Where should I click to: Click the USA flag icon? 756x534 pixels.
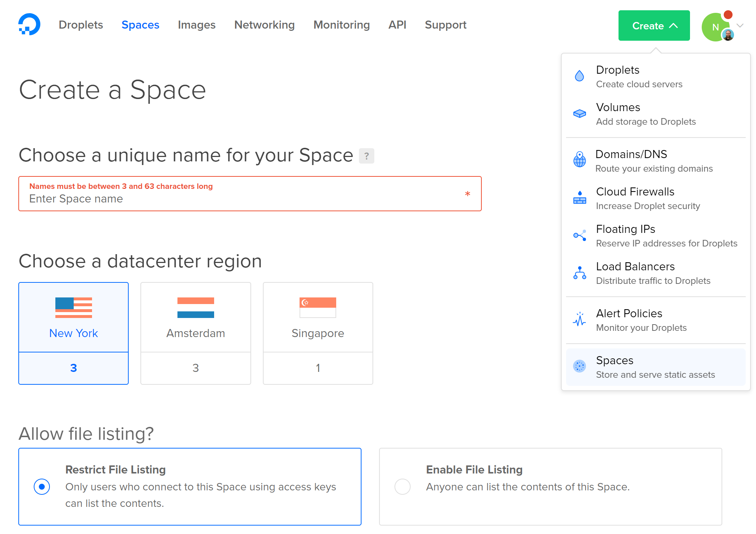pos(74,307)
